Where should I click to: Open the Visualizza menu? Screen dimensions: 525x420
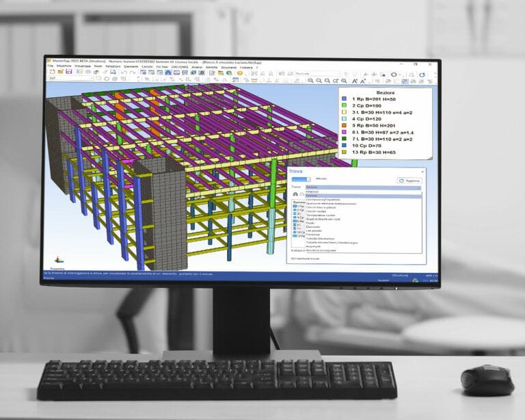point(84,66)
